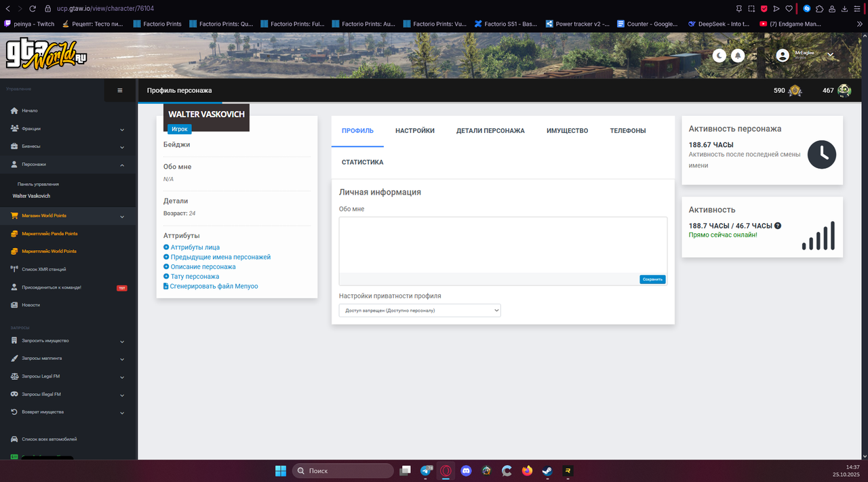Click the heart bookmark icon in address bar
The width and height of the screenshot is (868, 482).
coord(789,9)
